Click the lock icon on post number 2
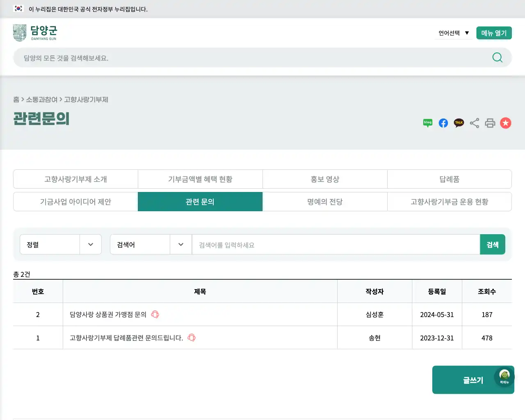Image resolution: width=525 pixels, height=420 pixels. coord(155,315)
